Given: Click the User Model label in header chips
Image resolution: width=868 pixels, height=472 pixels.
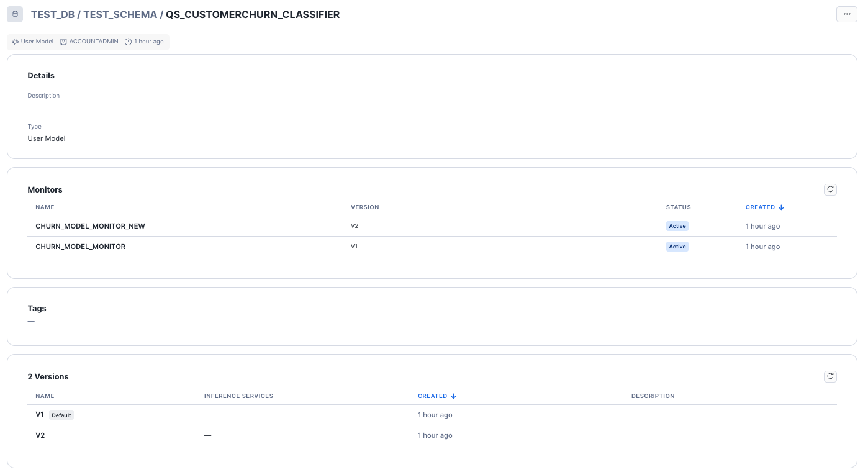Looking at the screenshot, I should click(37, 42).
